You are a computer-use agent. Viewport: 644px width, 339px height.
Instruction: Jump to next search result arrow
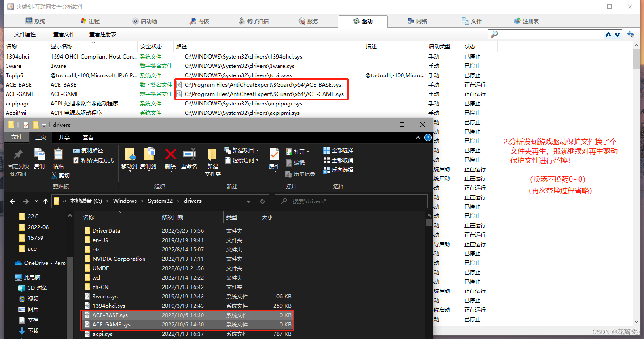tap(618, 34)
